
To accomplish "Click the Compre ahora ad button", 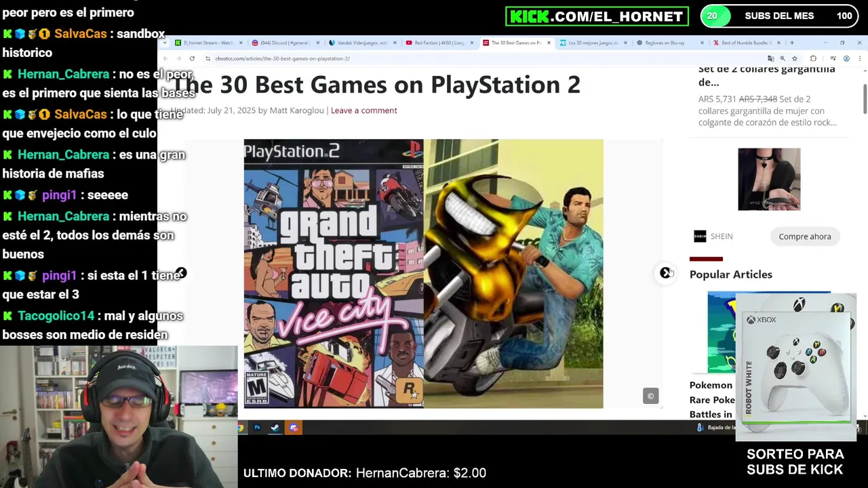I will [805, 237].
